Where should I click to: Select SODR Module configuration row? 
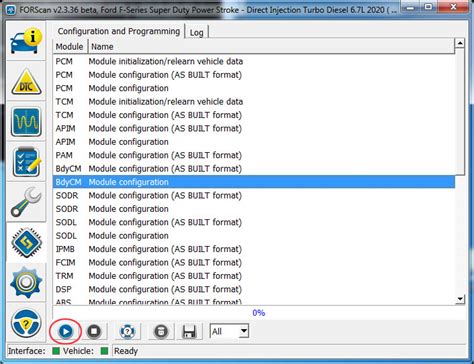coord(254,209)
